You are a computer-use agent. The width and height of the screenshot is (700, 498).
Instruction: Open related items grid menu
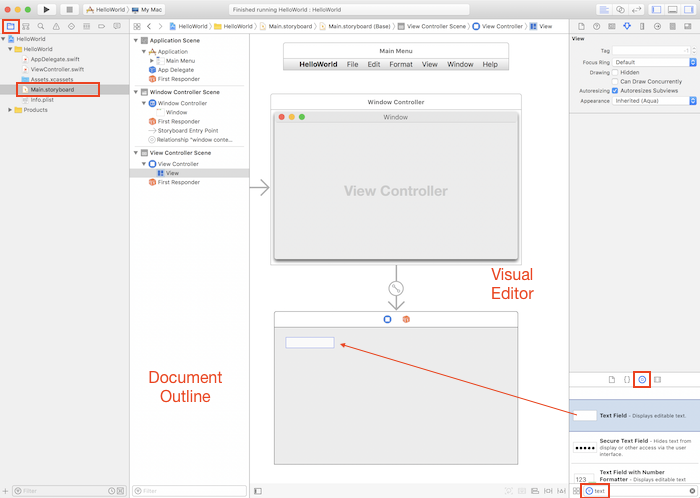point(137,26)
